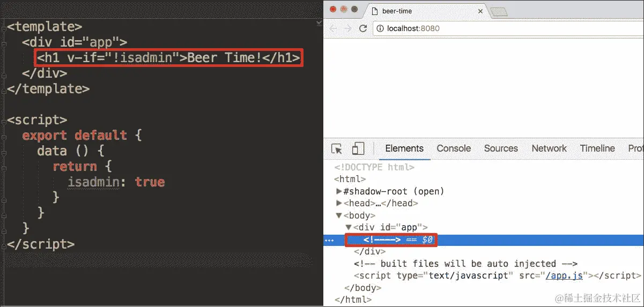
Task: Click the browser forward arrow
Action: click(x=348, y=28)
